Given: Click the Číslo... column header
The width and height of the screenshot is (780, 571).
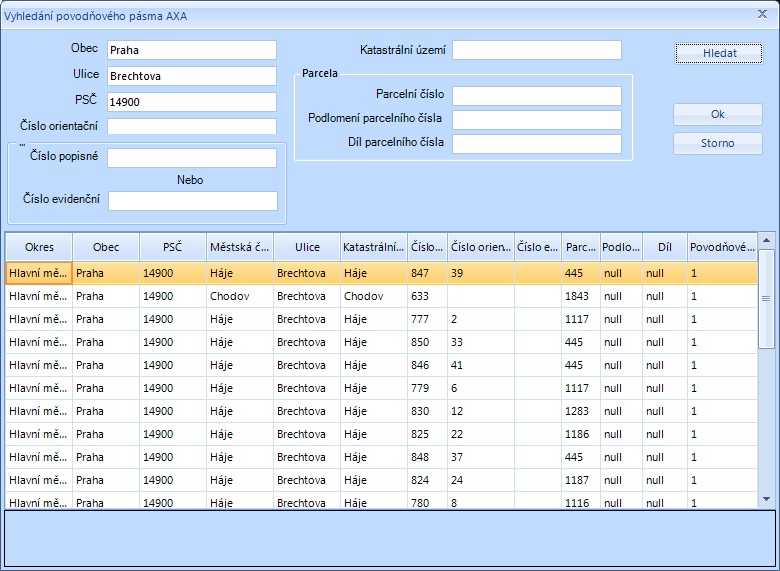Looking at the screenshot, I should (427, 247).
